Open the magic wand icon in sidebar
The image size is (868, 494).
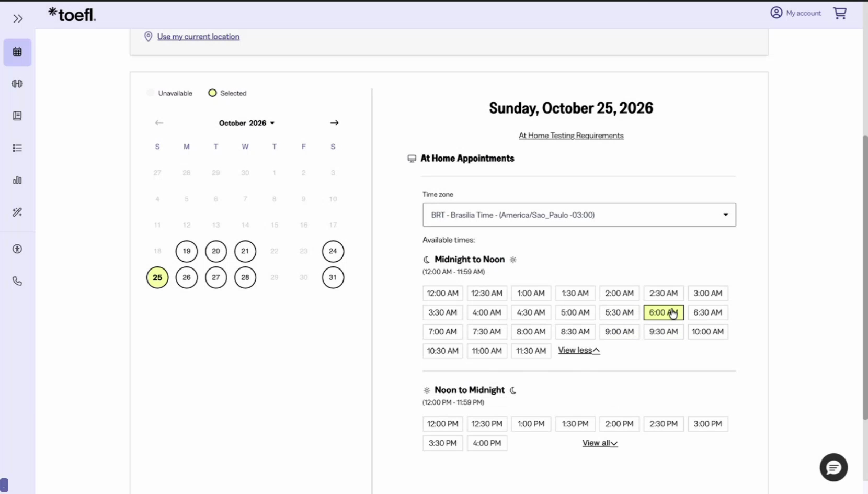pos(17,212)
